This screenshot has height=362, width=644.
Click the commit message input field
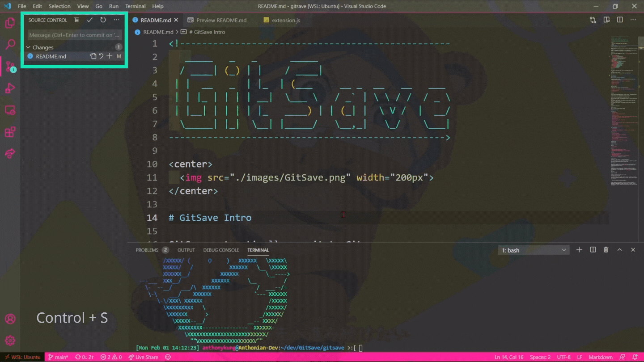pos(75,35)
